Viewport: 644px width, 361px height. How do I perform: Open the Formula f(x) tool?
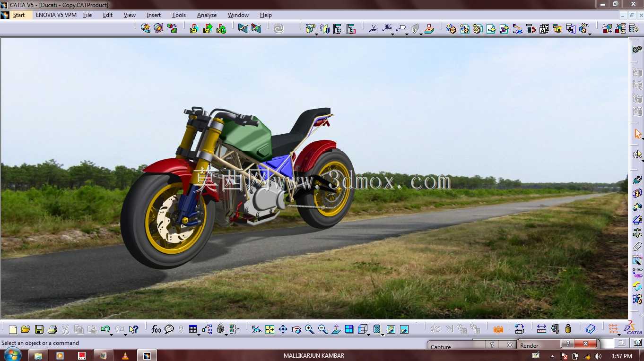tap(156, 329)
